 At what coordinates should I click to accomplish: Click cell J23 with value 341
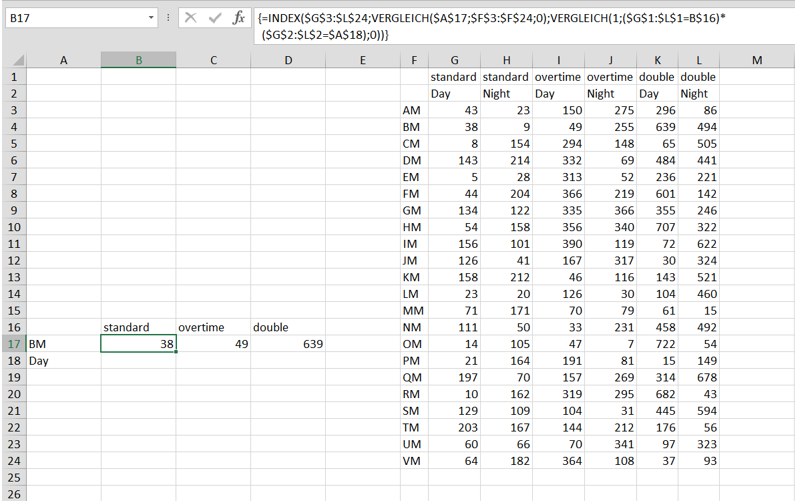(610, 444)
